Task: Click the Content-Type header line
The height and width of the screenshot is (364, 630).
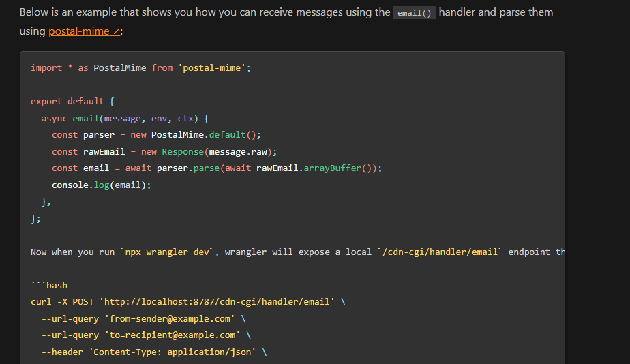Action: (154, 352)
